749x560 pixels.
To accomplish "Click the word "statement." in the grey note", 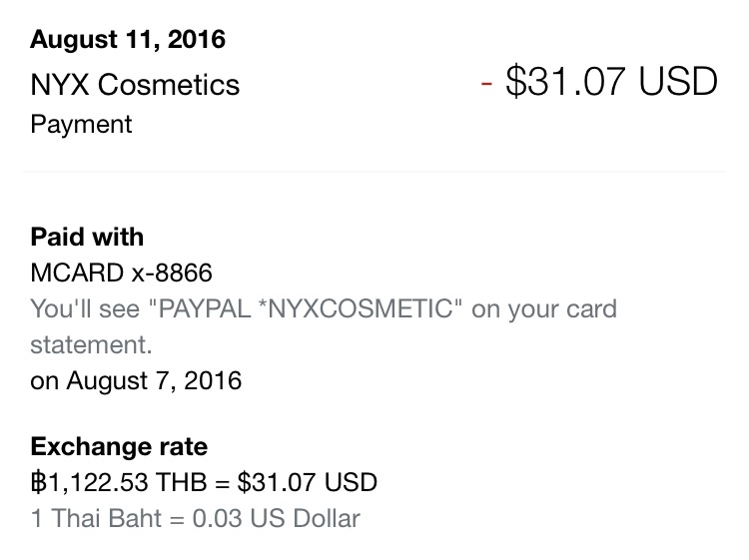I will [91, 344].
